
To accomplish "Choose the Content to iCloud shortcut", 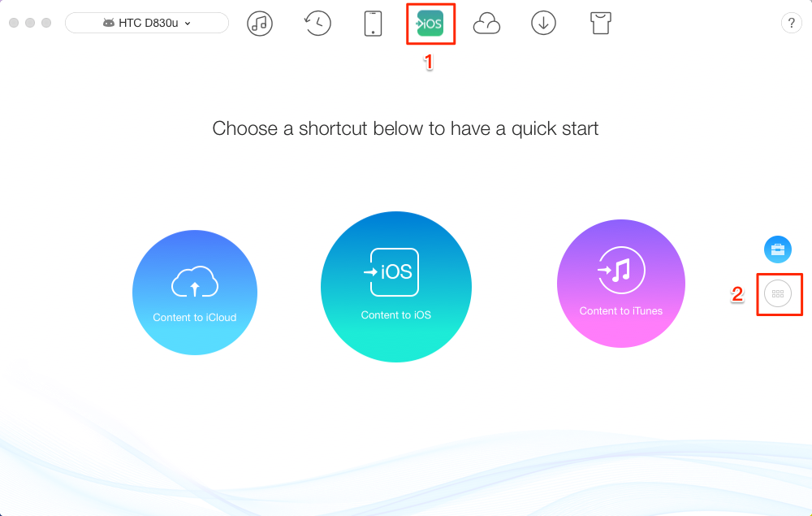I will coord(195,293).
